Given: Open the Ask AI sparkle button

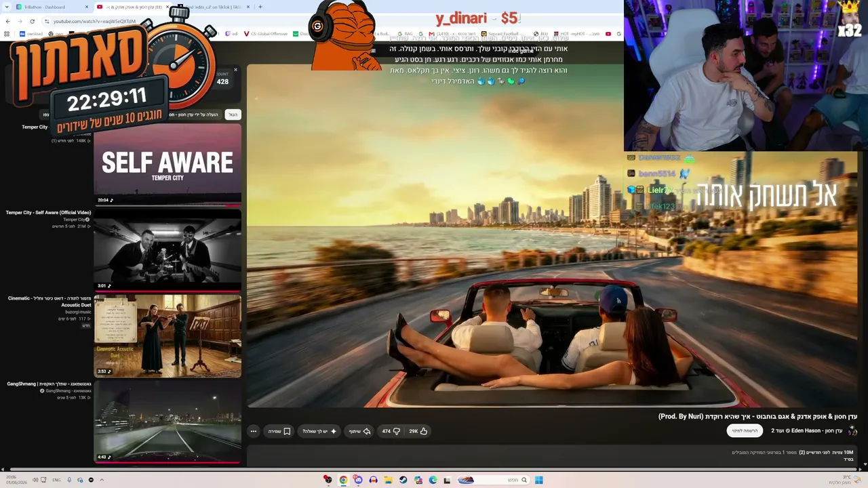Looking at the screenshot, I should point(319,431).
